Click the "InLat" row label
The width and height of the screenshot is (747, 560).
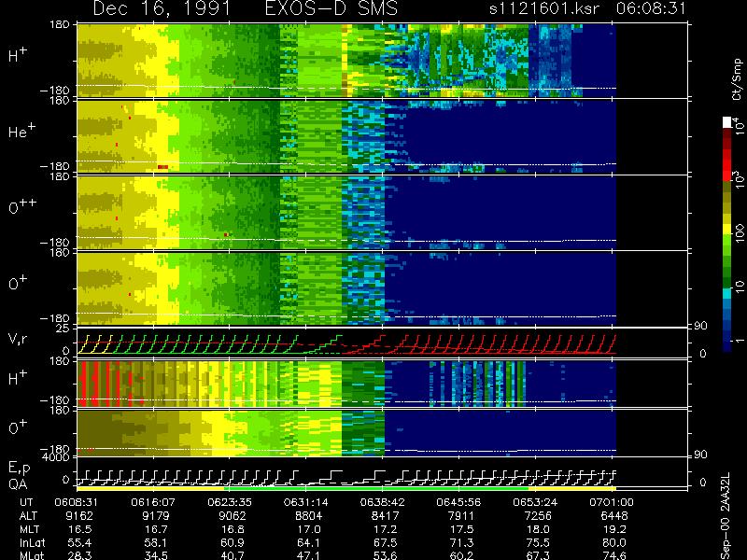point(33,542)
